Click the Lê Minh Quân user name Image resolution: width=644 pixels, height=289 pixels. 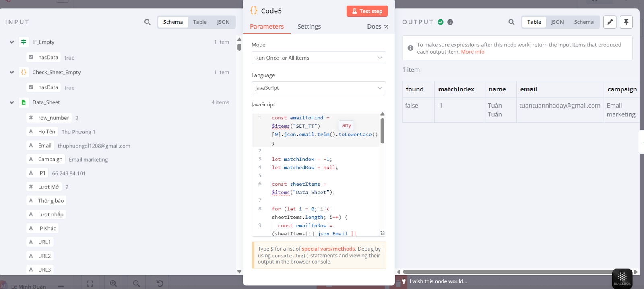pyautogui.click(x=29, y=287)
